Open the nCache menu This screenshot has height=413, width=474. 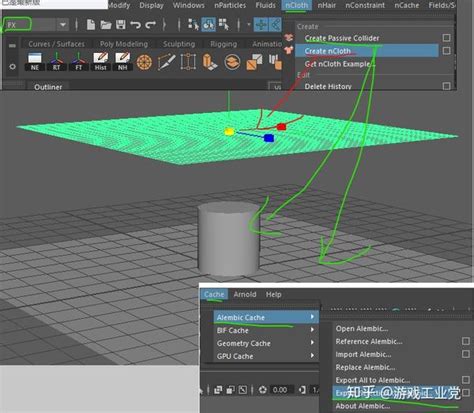pyautogui.click(x=407, y=5)
